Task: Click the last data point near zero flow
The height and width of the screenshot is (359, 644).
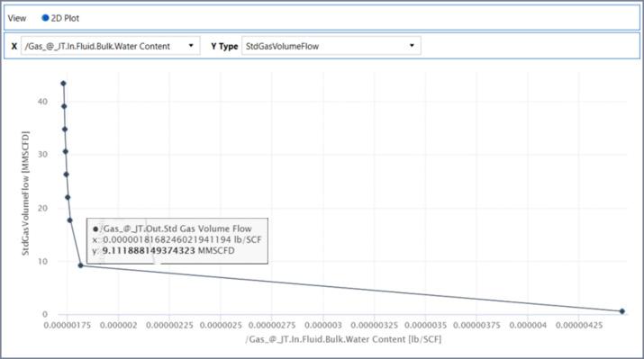Action: tap(621, 311)
